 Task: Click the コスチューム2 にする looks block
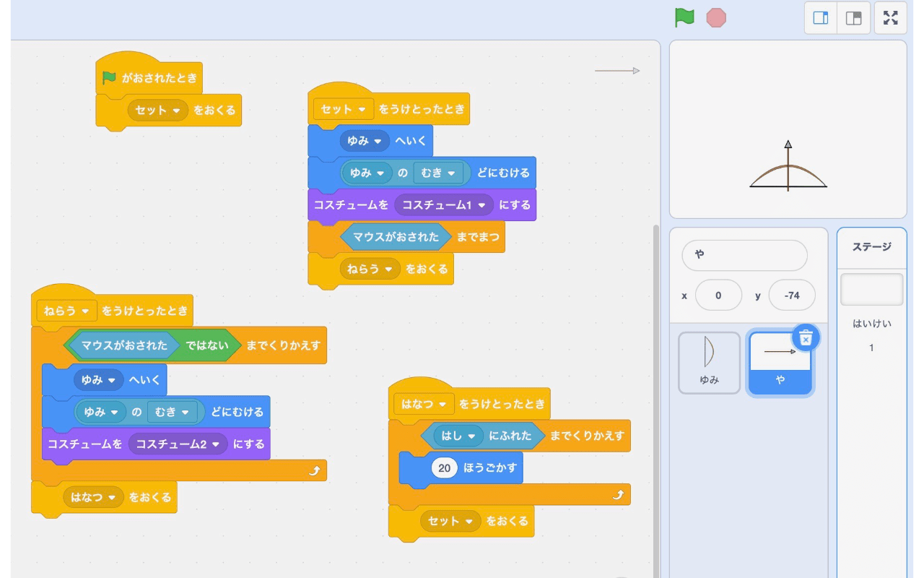pyautogui.click(x=156, y=444)
